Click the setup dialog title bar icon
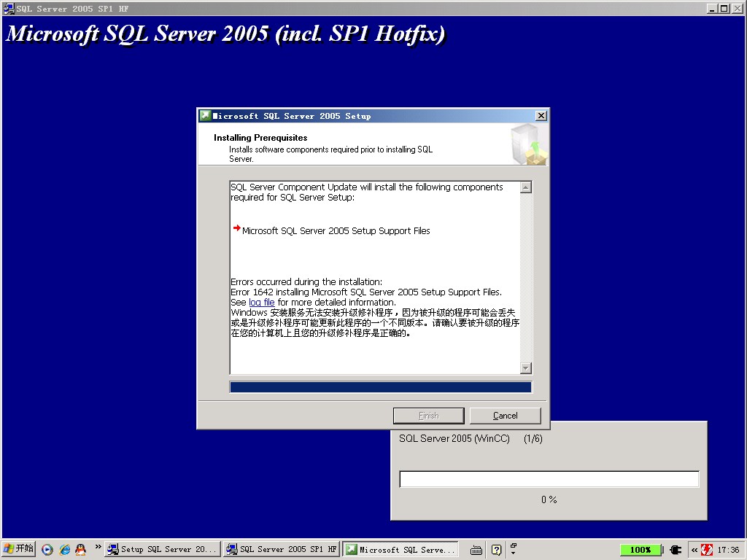Screen dimensions: 747x560 tap(206, 116)
